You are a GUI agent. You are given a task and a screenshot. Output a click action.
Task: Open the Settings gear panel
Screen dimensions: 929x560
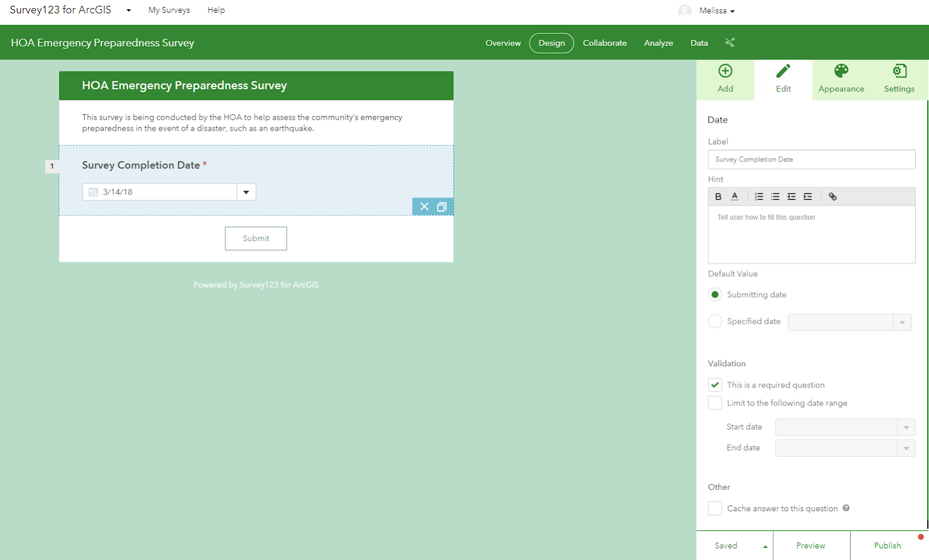point(899,80)
